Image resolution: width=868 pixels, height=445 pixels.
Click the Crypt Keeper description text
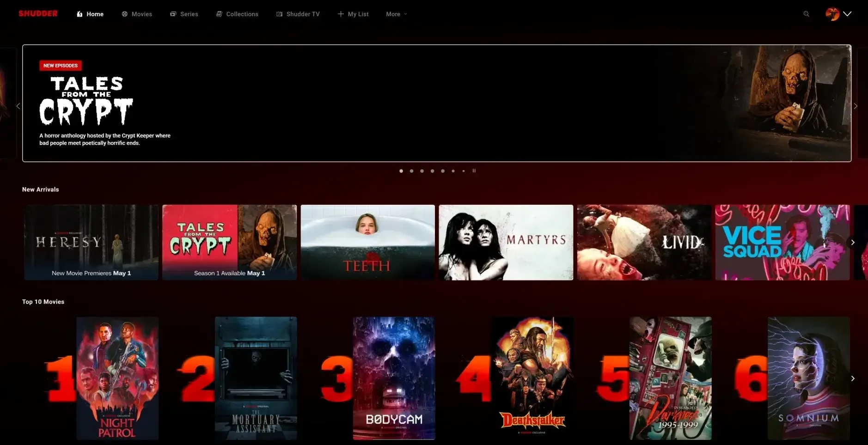point(105,139)
